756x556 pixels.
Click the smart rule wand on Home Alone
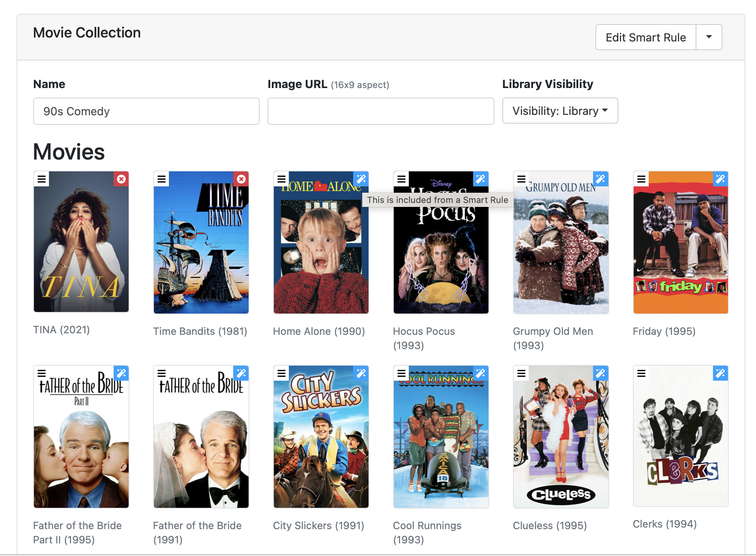[361, 179]
